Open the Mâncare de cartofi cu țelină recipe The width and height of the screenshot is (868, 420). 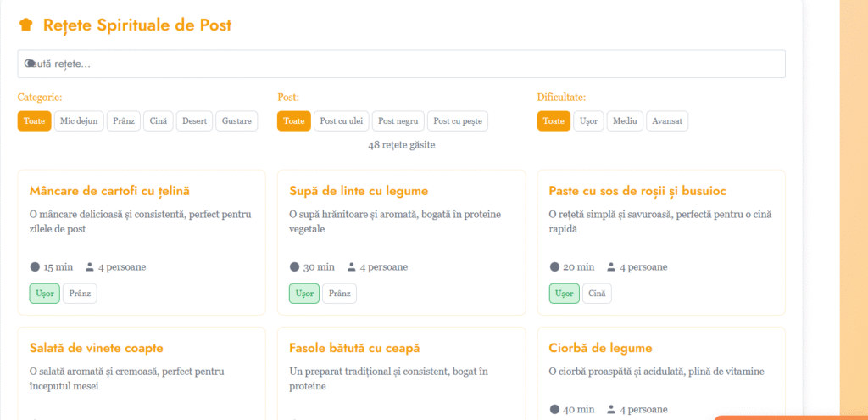coord(109,192)
